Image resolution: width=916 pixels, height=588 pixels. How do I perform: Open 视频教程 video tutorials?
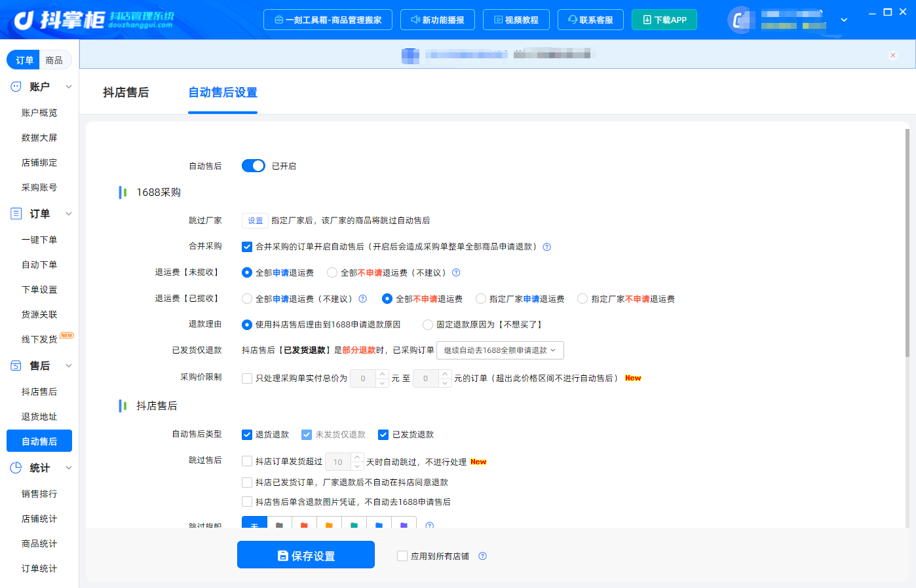click(516, 20)
